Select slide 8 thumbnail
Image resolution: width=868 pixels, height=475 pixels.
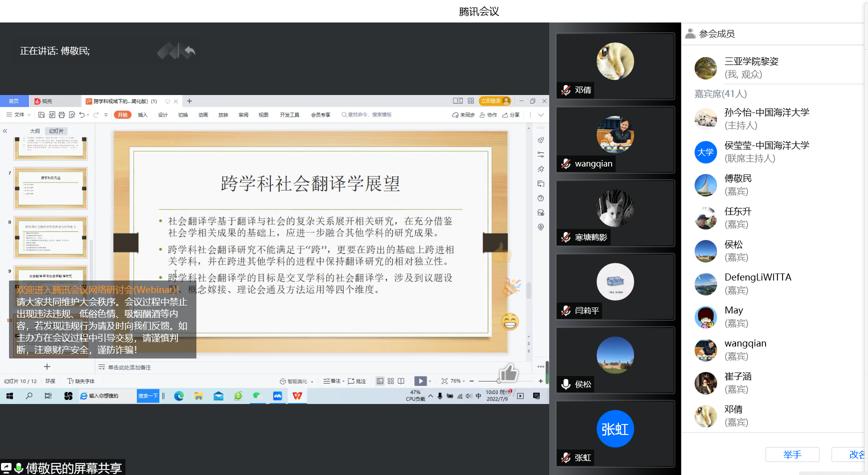[x=50, y=237]
